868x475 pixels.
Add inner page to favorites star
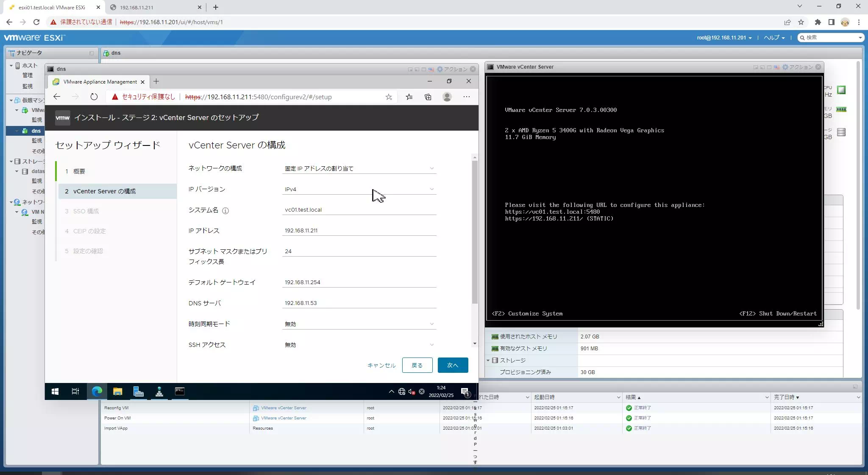coord(389,97)
